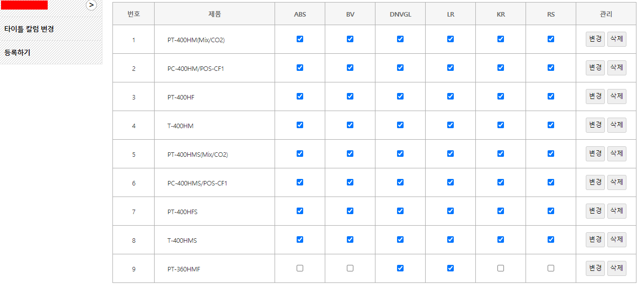Edit T-400HM row with 변경
644x289 pixels.
[595, 125]
